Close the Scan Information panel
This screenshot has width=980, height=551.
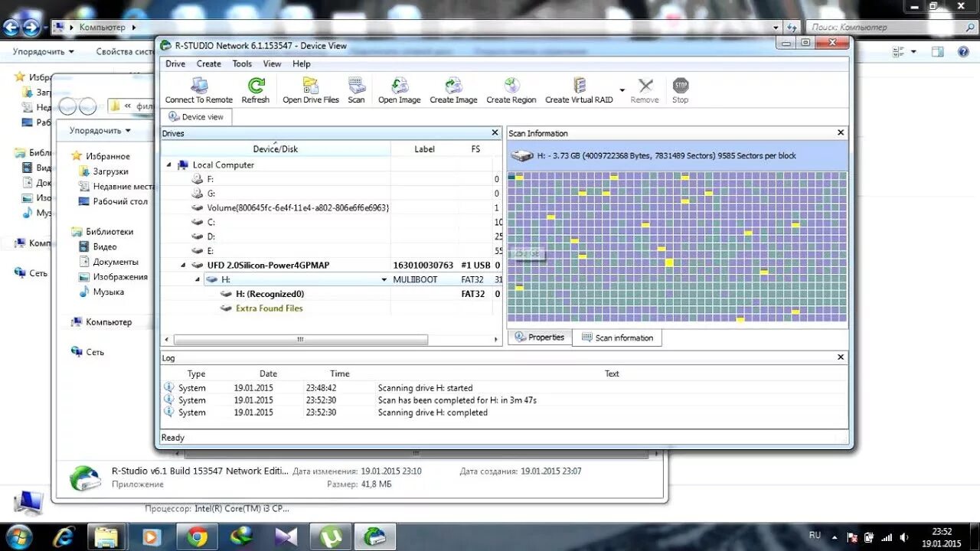point(841,133)
